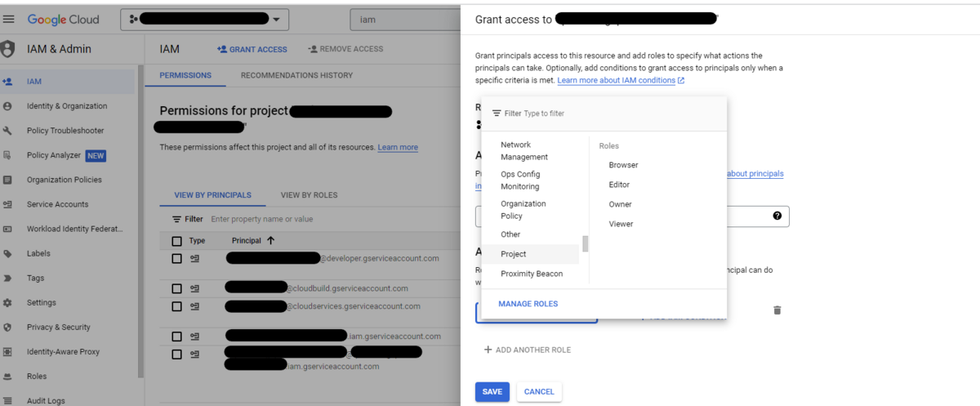The height and width of the screenshot is (406, 980).
Task: Click the Privacy & Security icon
Action: coord(7,327)
